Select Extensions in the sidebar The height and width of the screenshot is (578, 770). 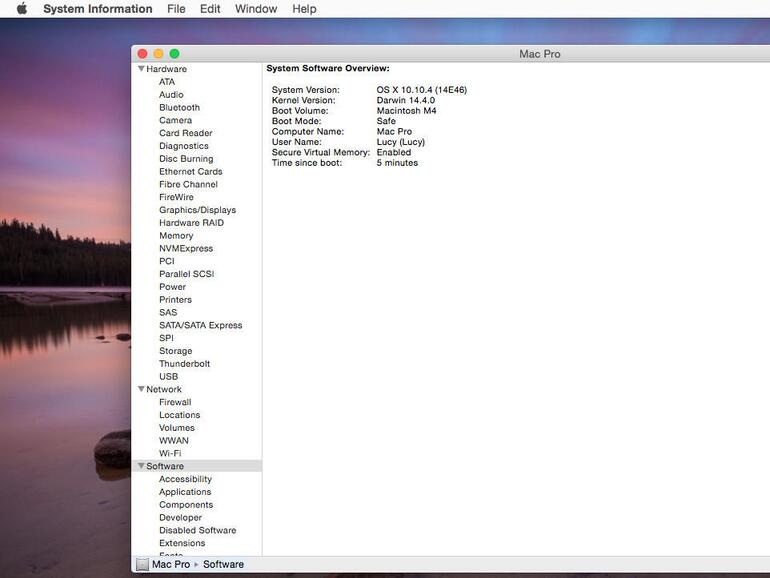[x=182, y=543]
